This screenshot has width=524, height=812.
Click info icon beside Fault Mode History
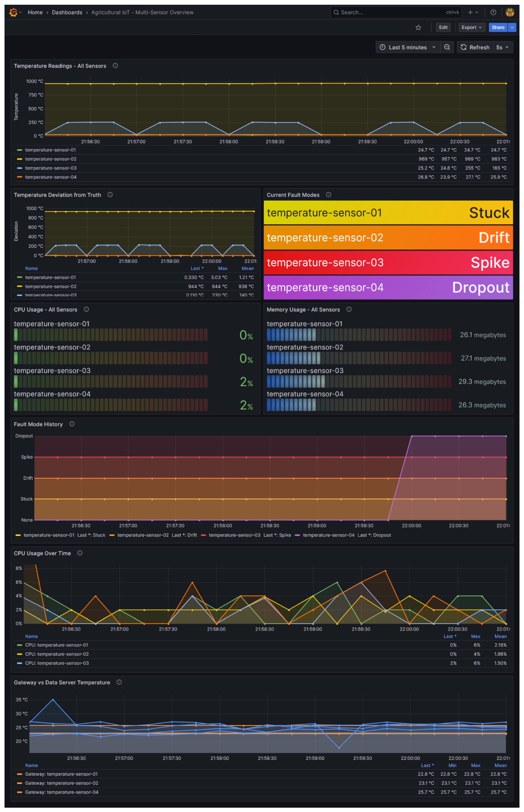coord(72,424)
